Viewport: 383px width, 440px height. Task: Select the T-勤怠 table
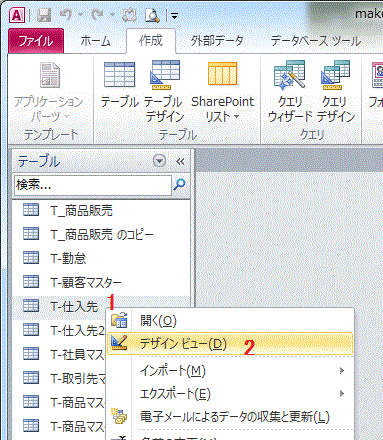[x=101, y=258]
